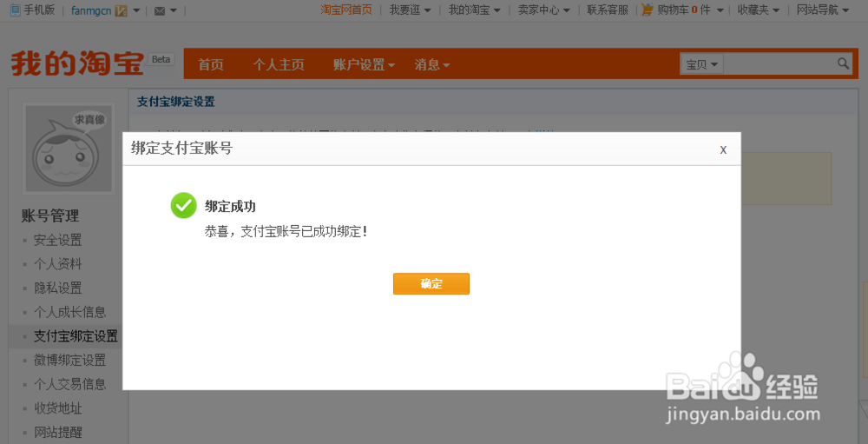Screen dimensions: 868x444
Task: Open 个人成长信息 in sidebar
Action: pyautogui.click(x=69, y=312)
